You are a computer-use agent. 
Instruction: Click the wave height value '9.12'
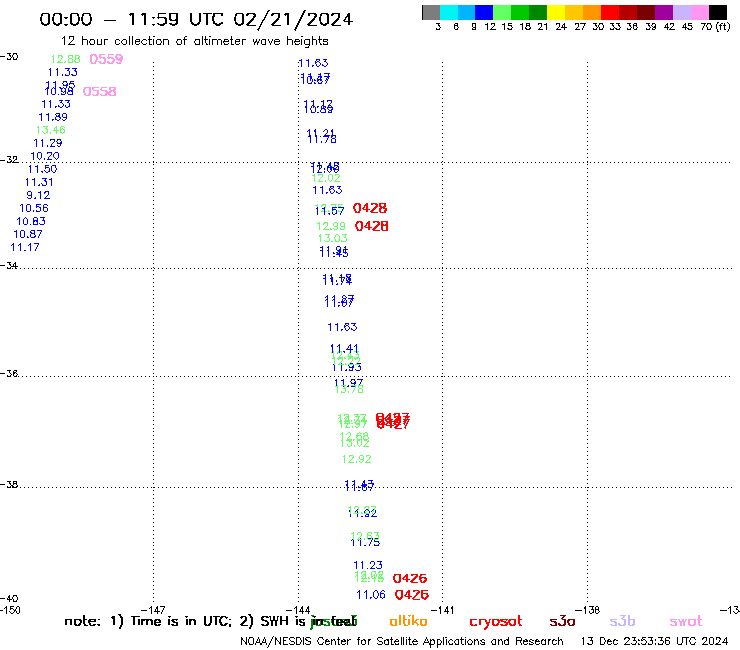[38, 195]
